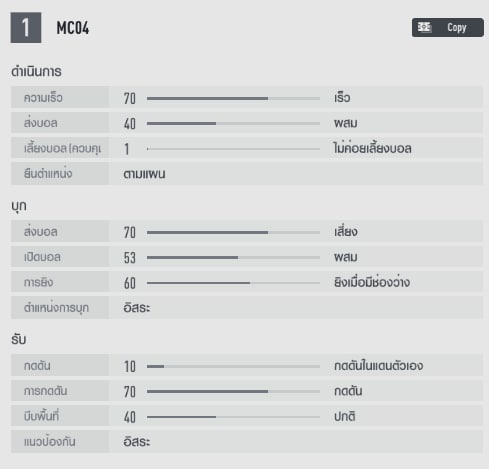Adjust the กดดัน pressure slider at 10
This screenshot has width=489, height=469.
[x=233, y=366]
